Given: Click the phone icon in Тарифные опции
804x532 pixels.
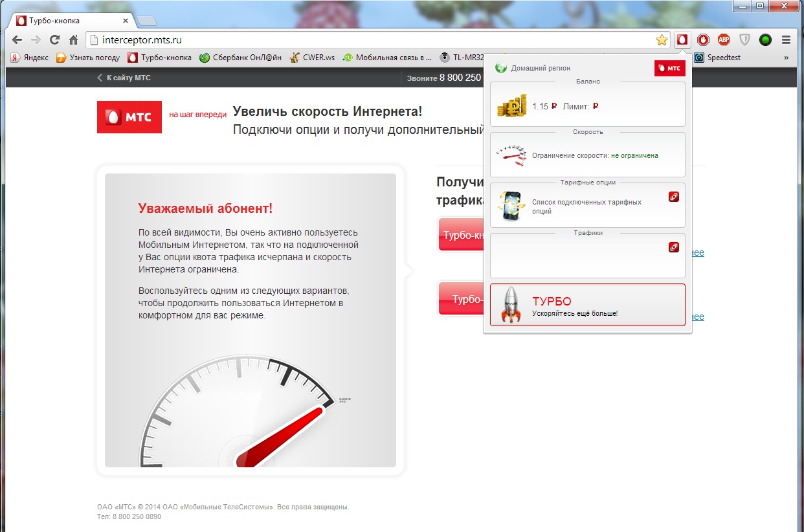Looking at the screenshot, I should (x=513, y=206).
